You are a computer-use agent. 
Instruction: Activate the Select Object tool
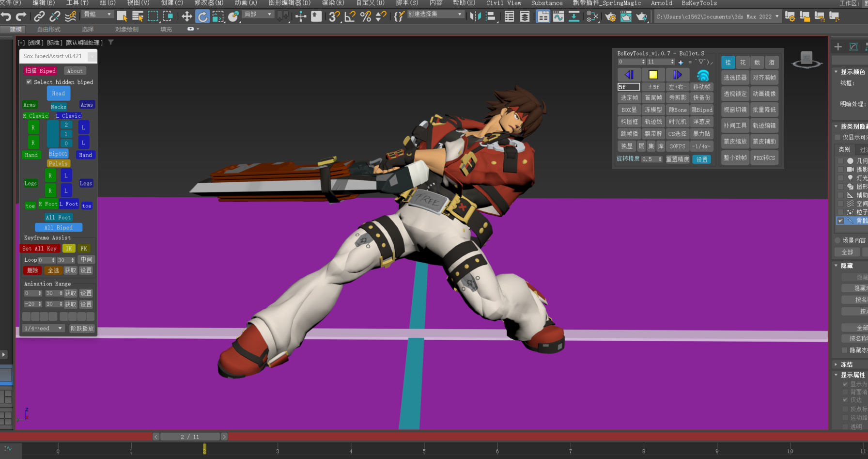coord(122,16)
